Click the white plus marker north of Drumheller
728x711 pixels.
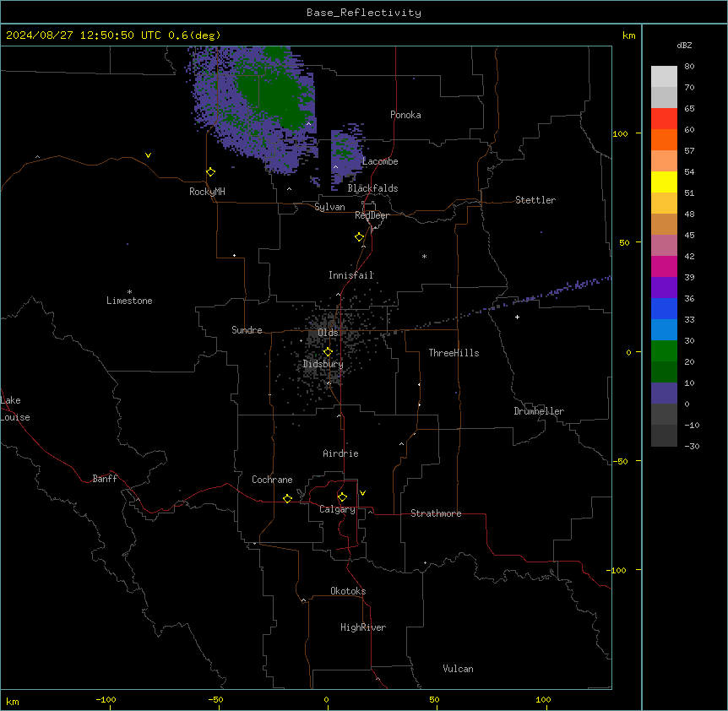(517, 317)
